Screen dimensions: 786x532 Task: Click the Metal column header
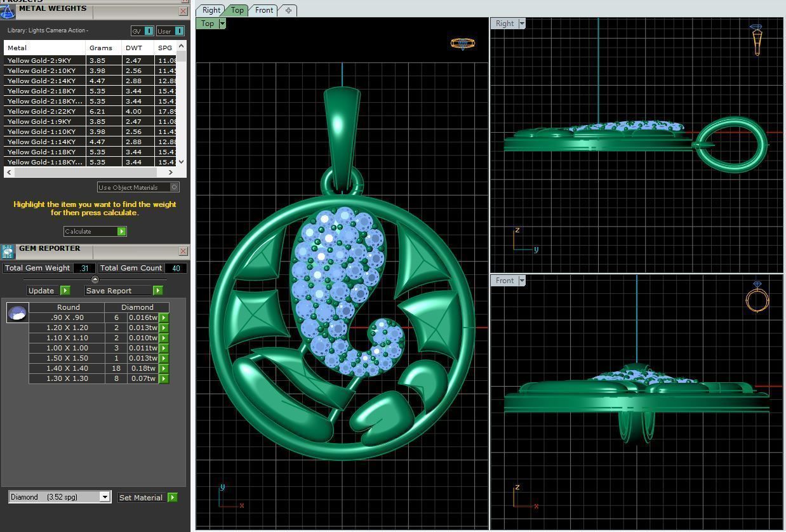44,48
